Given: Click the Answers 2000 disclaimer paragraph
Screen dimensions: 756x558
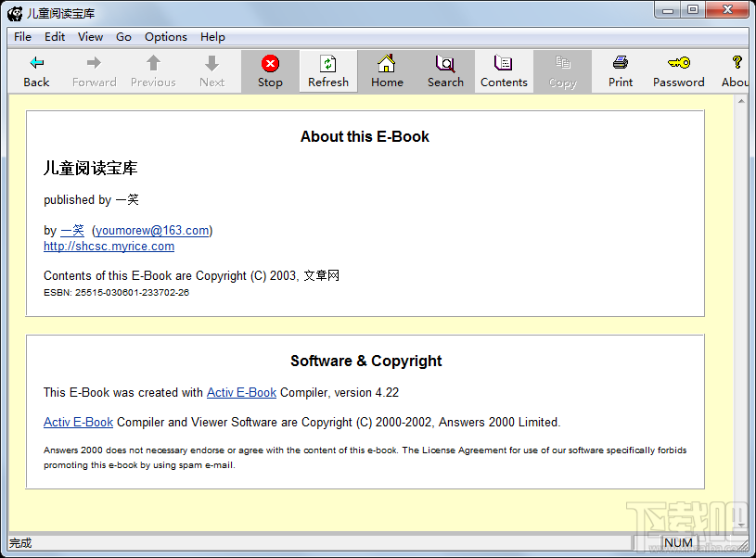Looking at the screenshot, I should click(x=365, y=458).
